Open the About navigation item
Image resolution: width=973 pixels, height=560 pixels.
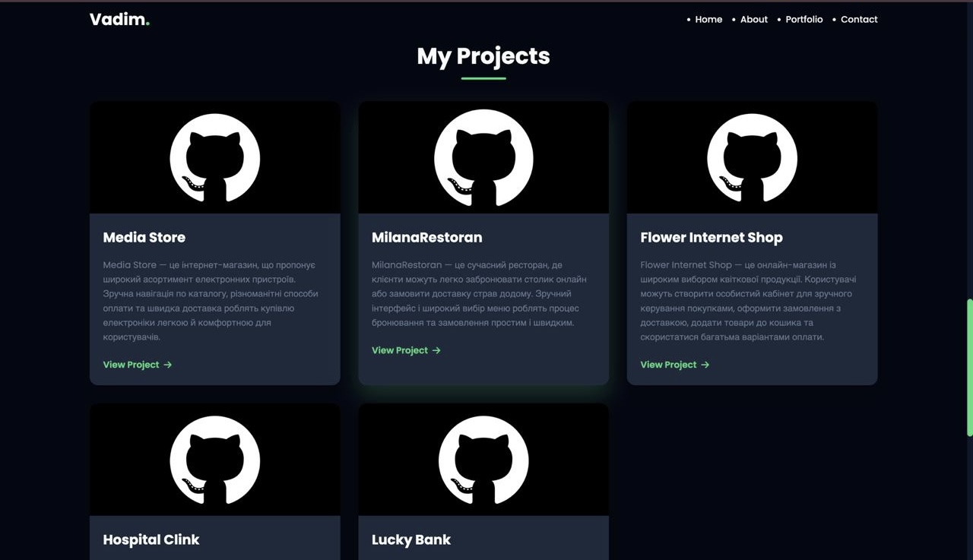click(x=753, y=19)
